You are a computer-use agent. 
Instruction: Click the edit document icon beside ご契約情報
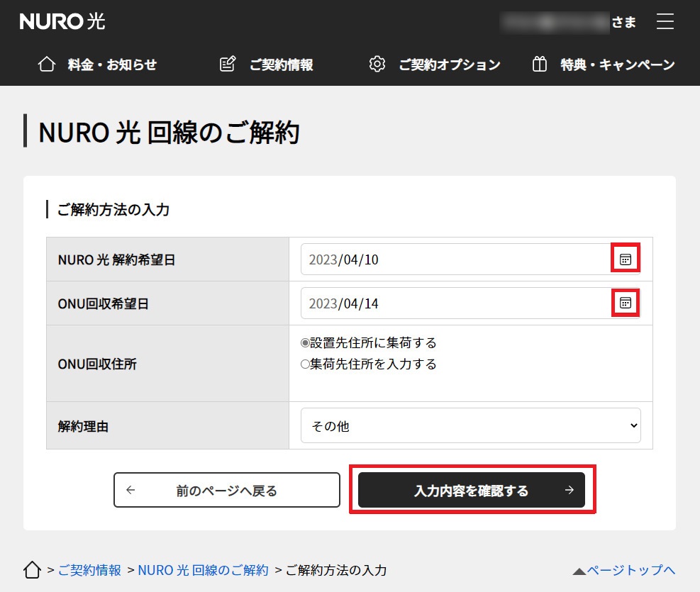click(x=228, y=65)
